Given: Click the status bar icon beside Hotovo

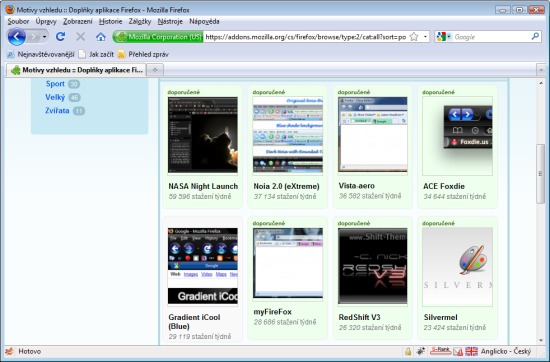Looking at the screenshot, I should click(x=9, y=351).
